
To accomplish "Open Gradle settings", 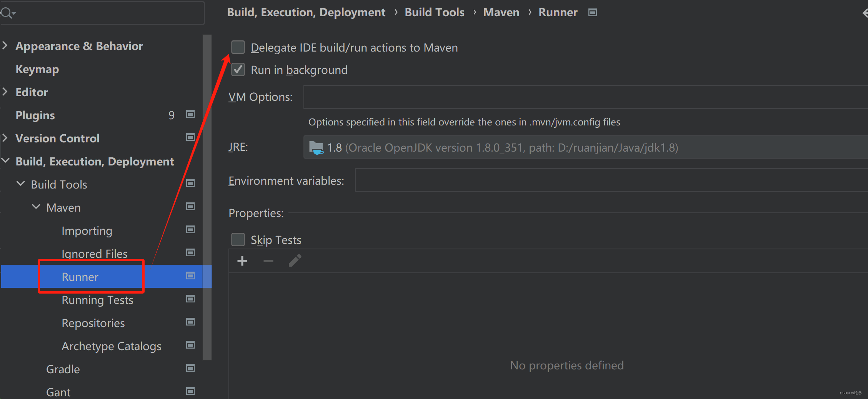I will pyautogui.click(x=63, y=369).
